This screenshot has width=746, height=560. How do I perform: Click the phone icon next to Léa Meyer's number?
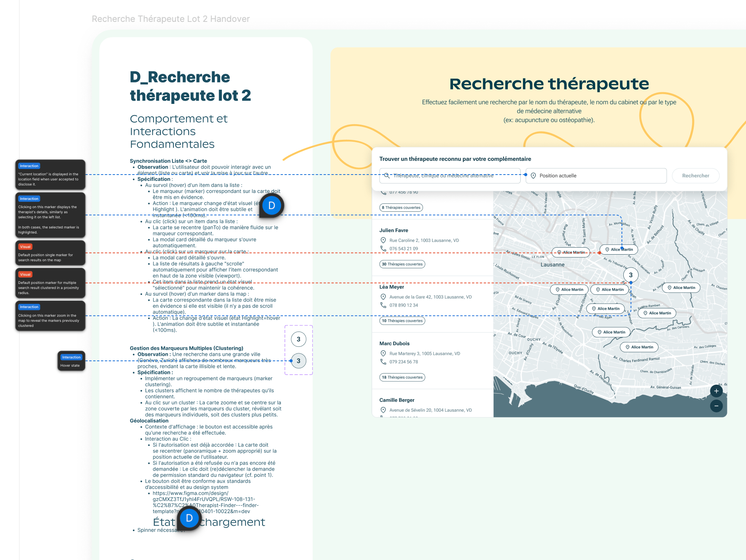pos(383,305)
